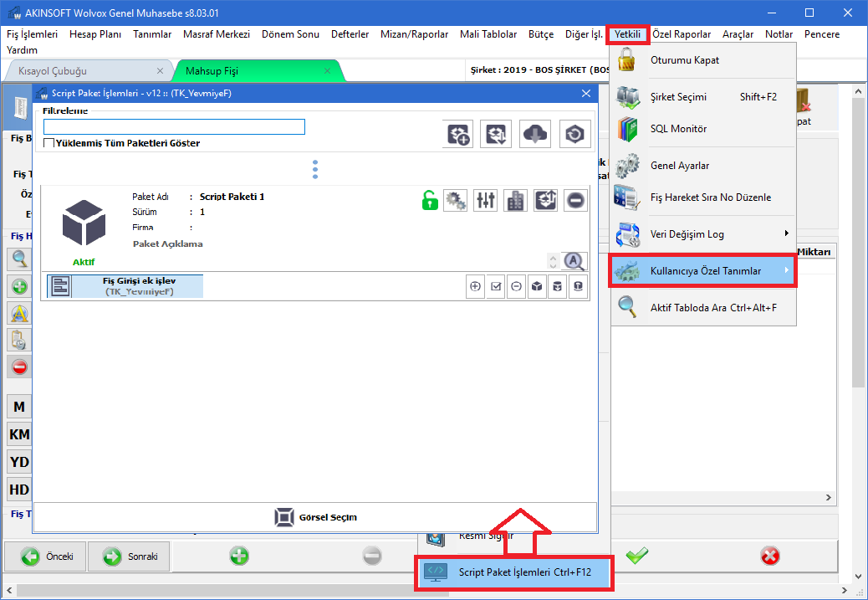Click the green checkmark confirm button
The image size is (868, 600).
(637, 555)
